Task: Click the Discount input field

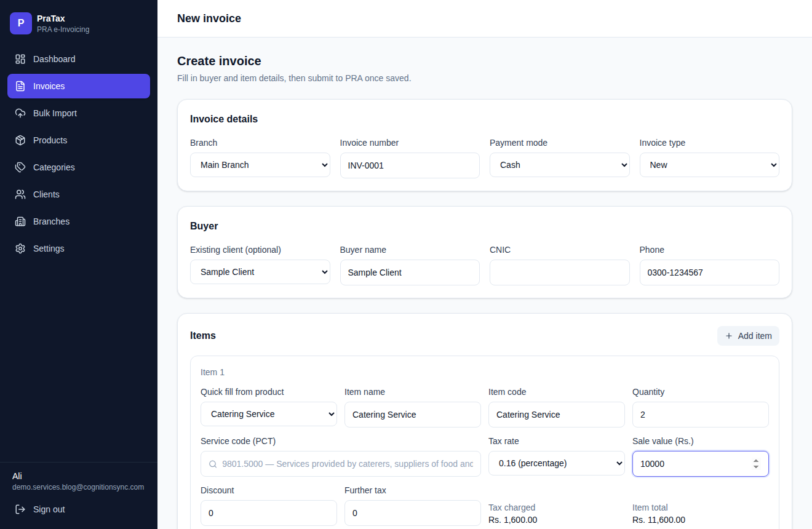Action: (x=269, y=513)
